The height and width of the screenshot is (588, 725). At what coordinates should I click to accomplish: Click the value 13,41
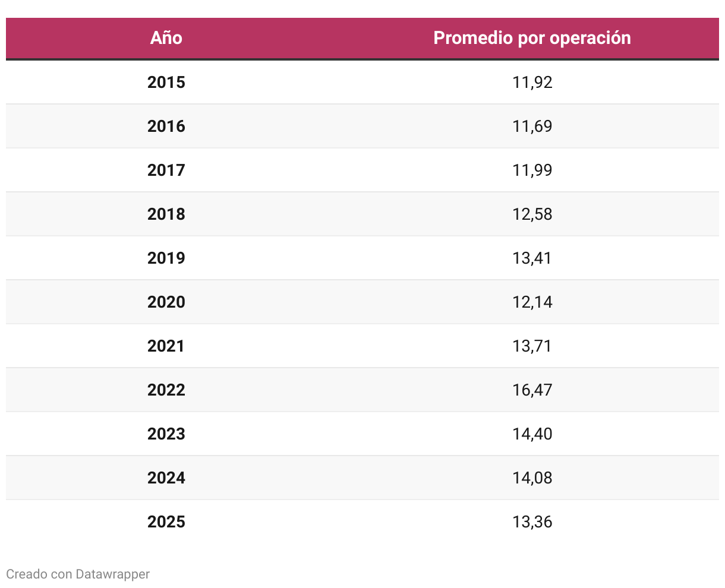point(532,258)
